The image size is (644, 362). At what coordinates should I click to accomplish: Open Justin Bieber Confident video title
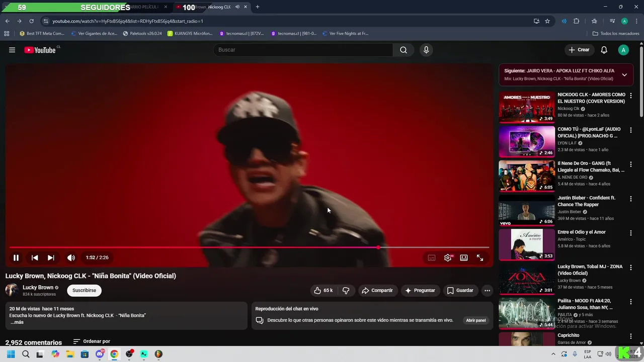pyautogui.click(x=587, y=201)
